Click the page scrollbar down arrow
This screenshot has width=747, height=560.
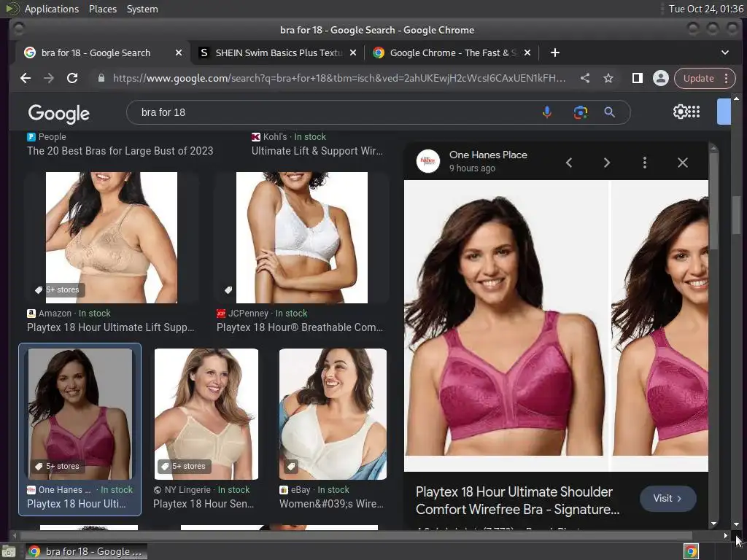tap(737, 524)
